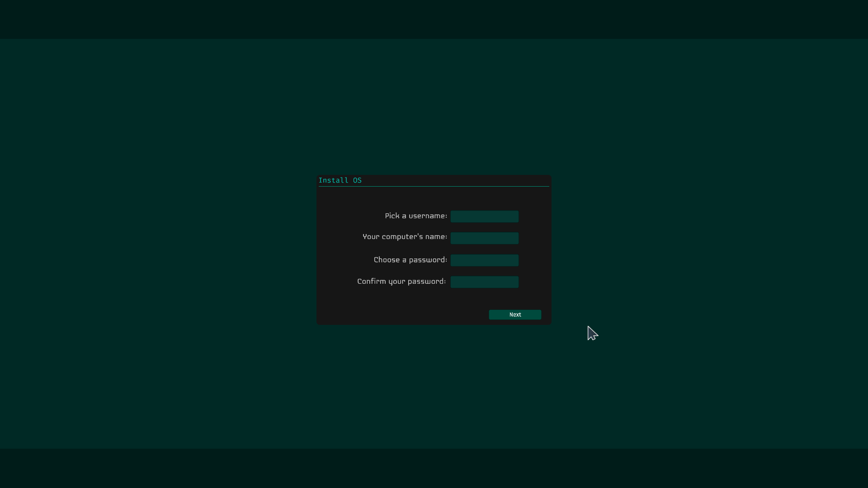Image resolution: width=868 pixels, height=488 pixels.
Task: Click the 'Confirm your password:' label
Action: 401,282
